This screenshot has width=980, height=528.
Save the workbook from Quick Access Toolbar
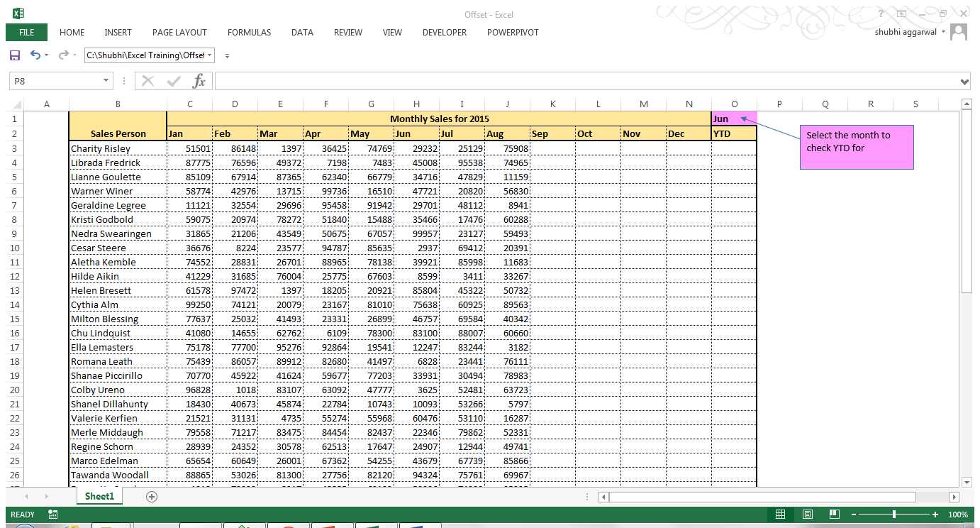pyautogui.click(x=14, y=55)
